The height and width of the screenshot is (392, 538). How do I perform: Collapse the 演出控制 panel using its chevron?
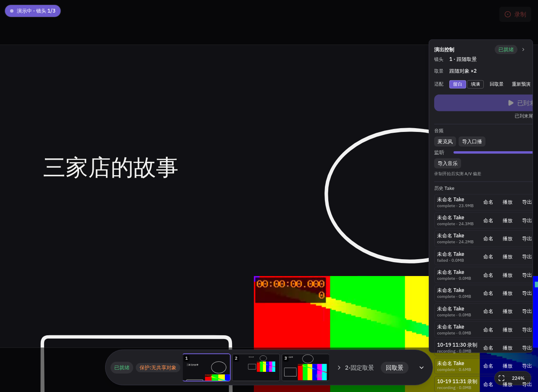click(x=523, y=50)
